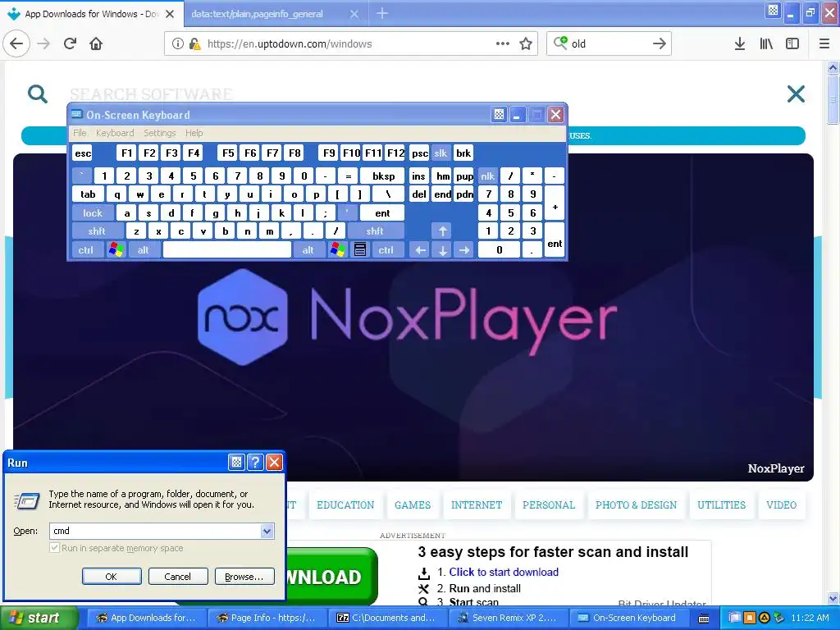
Task: Open site information icon in address bar
Action: click(177, 43)
